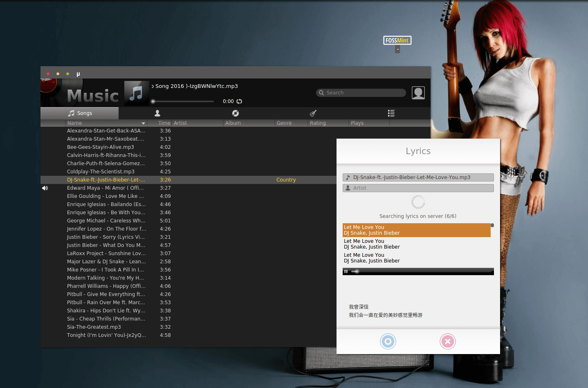Open the Playlists list tab icon
588x388 pixels.
(x=391, y=113)
